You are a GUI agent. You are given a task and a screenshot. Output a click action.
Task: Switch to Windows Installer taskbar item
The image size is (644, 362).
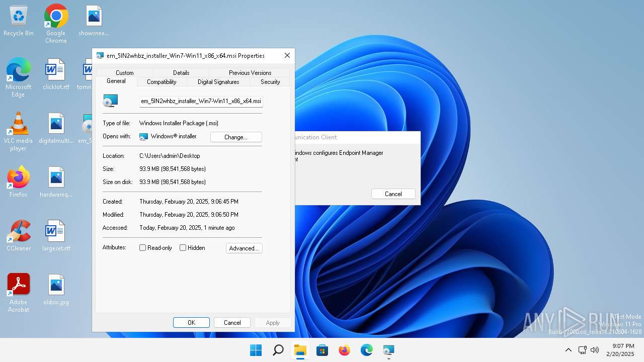pyautogui.click(x=388, y=350)
